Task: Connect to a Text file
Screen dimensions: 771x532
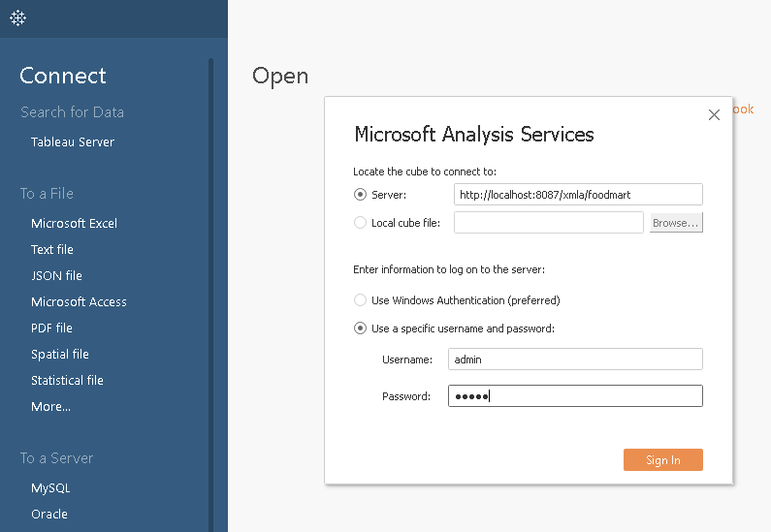Action: [52, 250]
